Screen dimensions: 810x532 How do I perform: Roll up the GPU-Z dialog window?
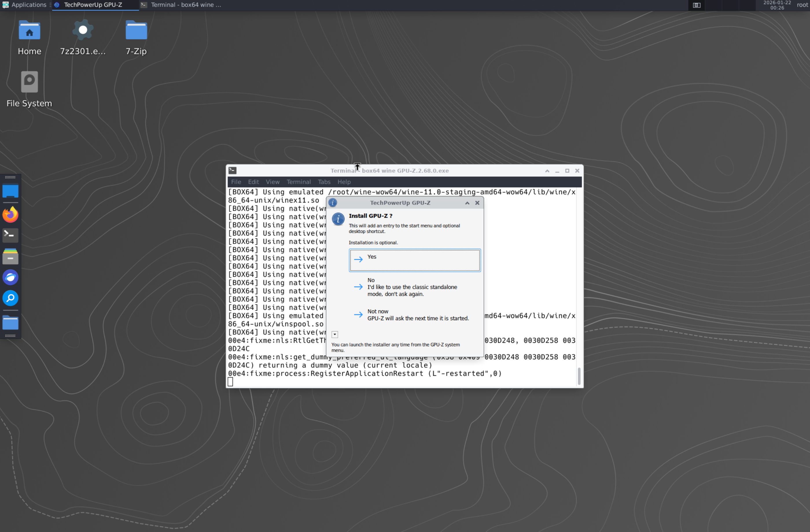(467, 203)
